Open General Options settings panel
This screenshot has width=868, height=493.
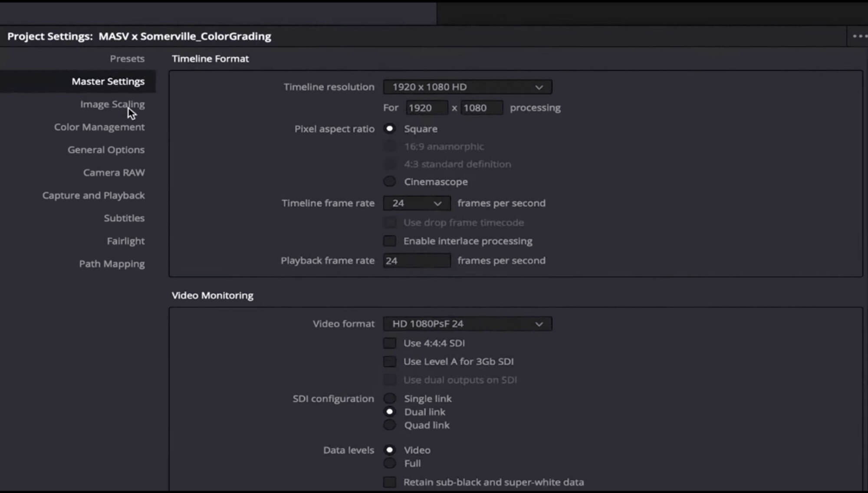pos(106,149)
